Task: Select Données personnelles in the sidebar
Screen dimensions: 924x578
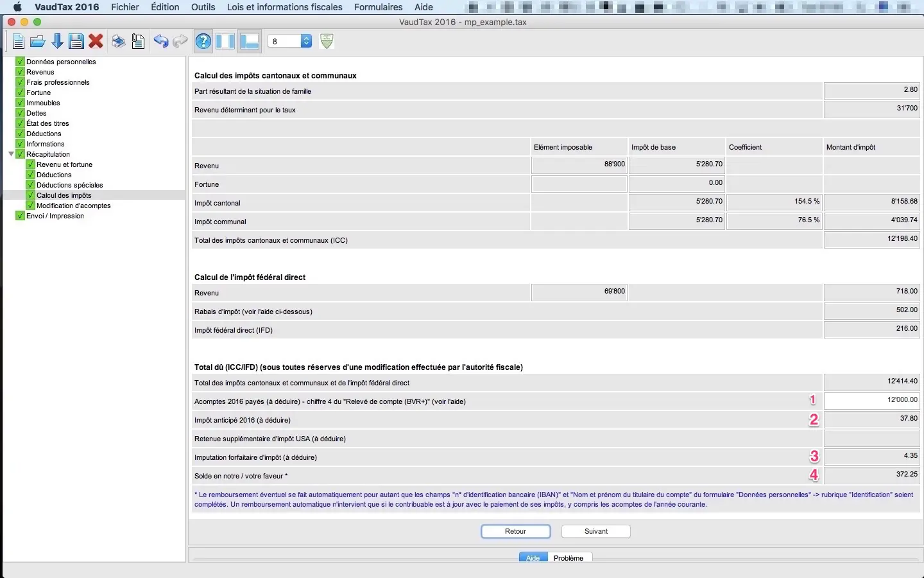Action: click(61, 62)
